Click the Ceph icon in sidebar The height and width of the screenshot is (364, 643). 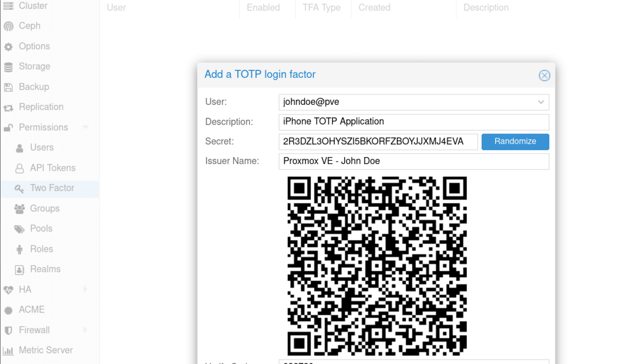(x=8, y=26)
